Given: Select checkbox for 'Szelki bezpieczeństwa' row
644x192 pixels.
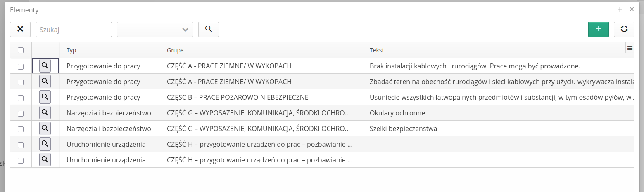Looking at the screenshot, I should (21, 129).
